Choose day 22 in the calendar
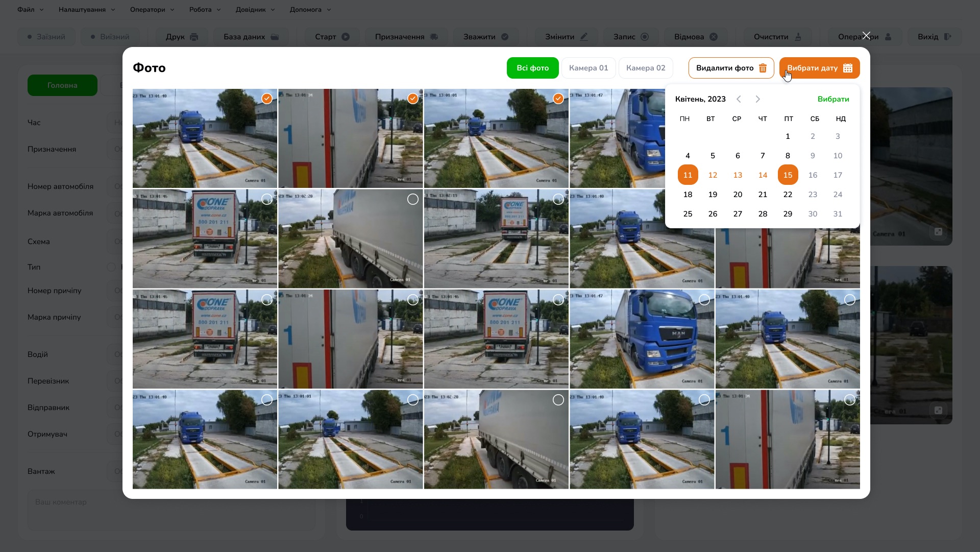This screenshot has height=552, width=980. (x=788, y=195)
